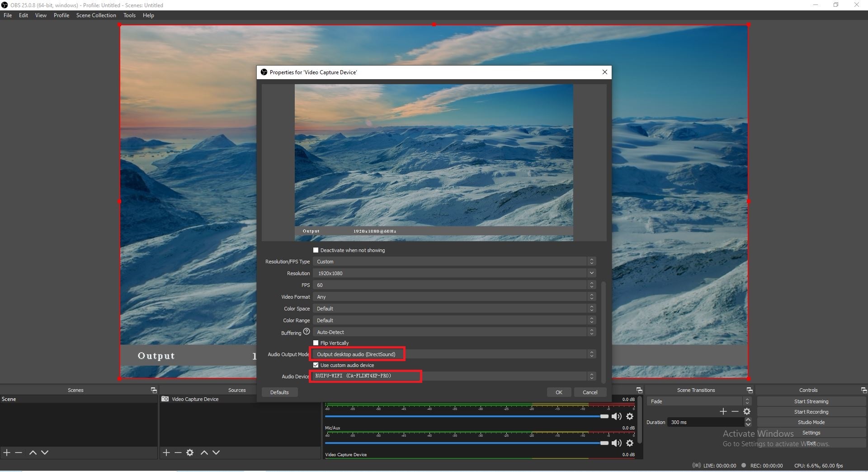This screenshot has height=472, width=868.
Task: Uncheck Use custom audio device
Action: point(316,365)
